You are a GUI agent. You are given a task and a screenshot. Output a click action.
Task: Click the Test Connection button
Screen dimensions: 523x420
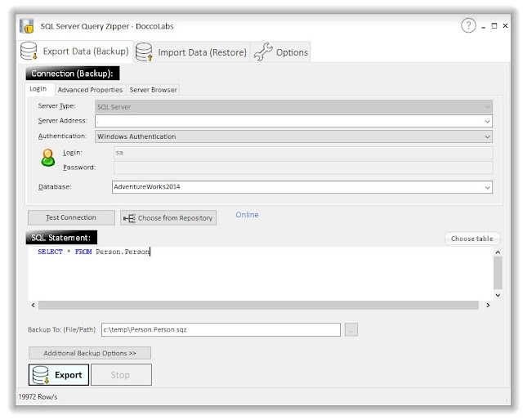tap(71, 217)
